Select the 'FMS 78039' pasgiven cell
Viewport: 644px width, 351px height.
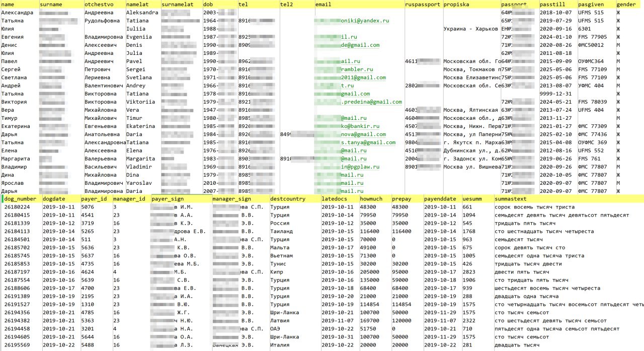[593, 102]
